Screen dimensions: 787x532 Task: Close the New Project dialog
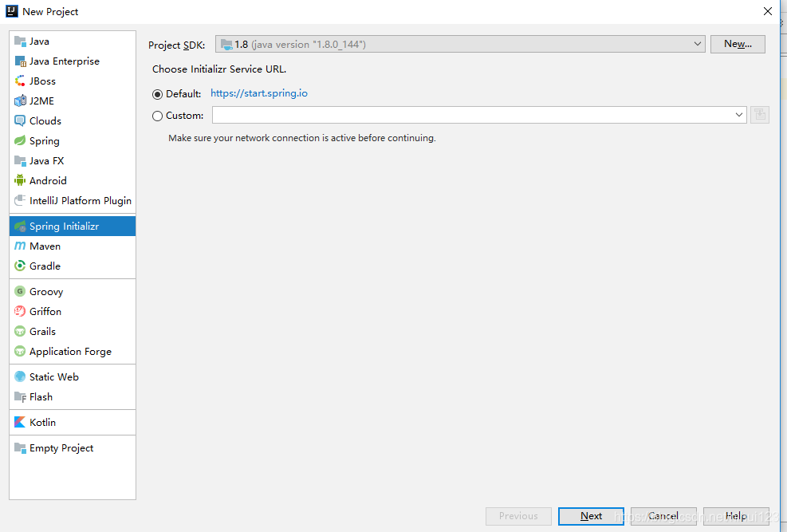point(767,11)
